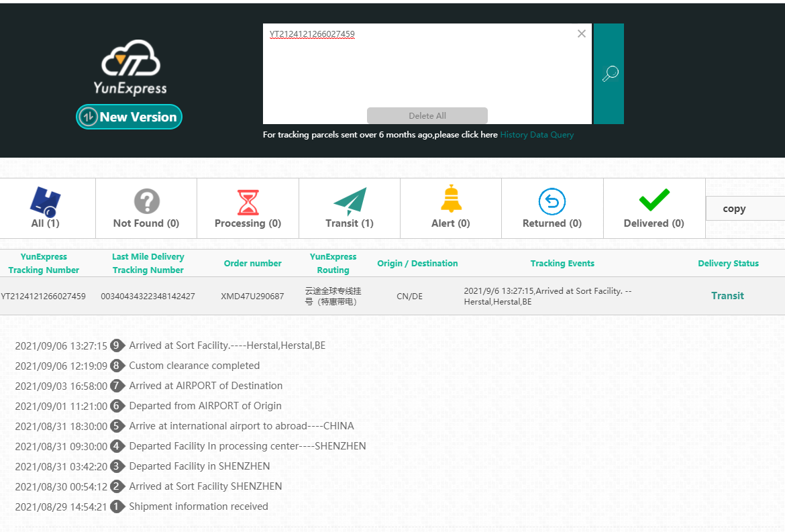Click the last mile number 00340434322348142427
785x532 pixels.
[x=148, y=296]
